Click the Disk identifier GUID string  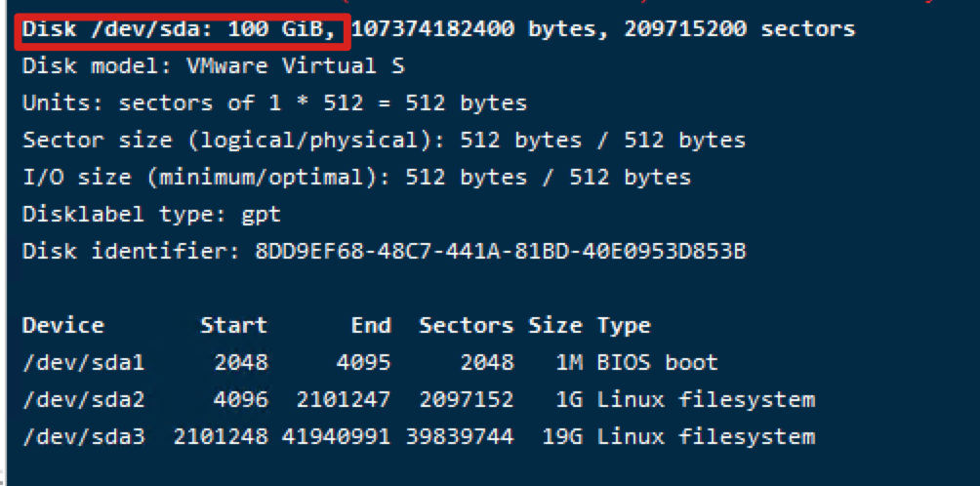point(500,252)
